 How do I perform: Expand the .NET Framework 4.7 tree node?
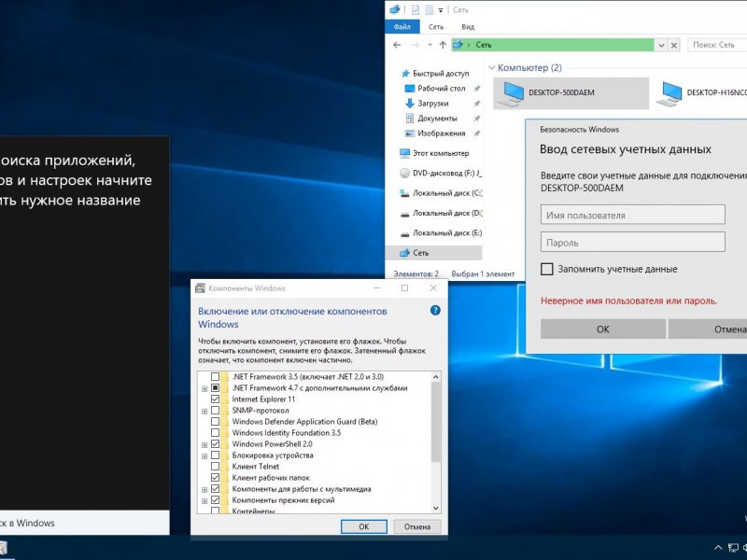tap(204, 388)
